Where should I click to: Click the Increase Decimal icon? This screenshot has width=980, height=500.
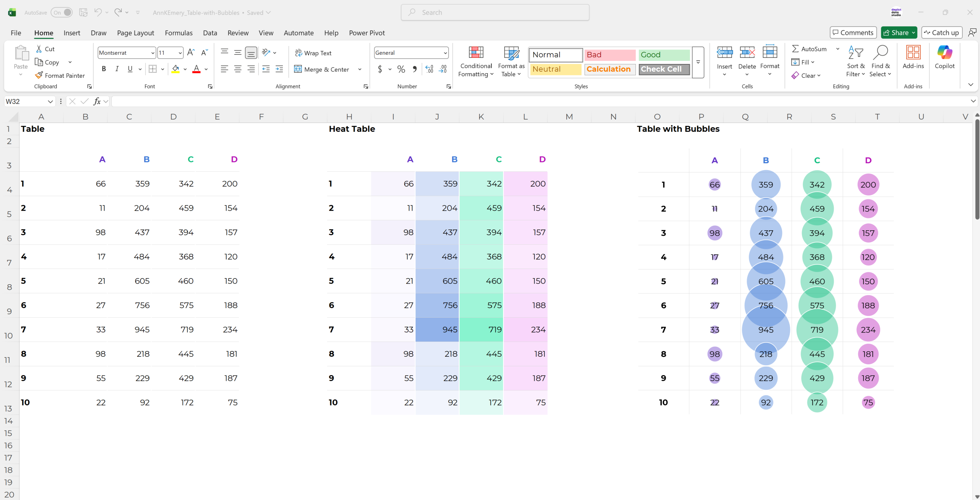click(429, 69)
